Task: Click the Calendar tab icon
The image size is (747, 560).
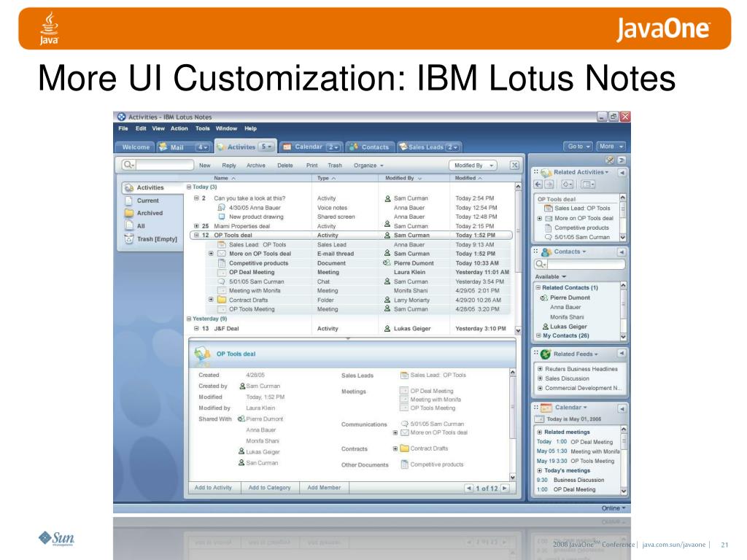Action: [x=287, y=147]
